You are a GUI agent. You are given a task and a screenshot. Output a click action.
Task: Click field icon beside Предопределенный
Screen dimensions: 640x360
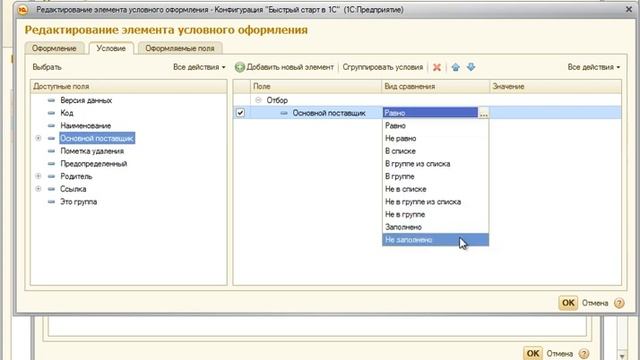point(51,164)
